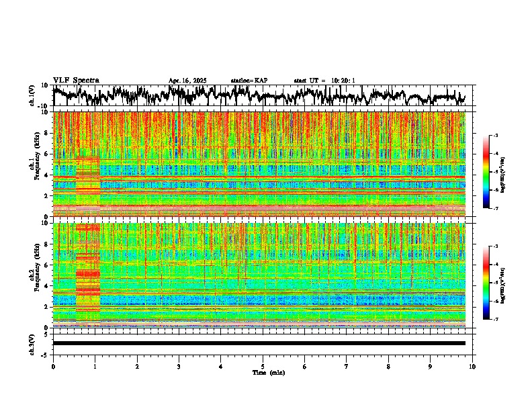
Task: Click the black ch.3 voltage bar
Action: 259,343
